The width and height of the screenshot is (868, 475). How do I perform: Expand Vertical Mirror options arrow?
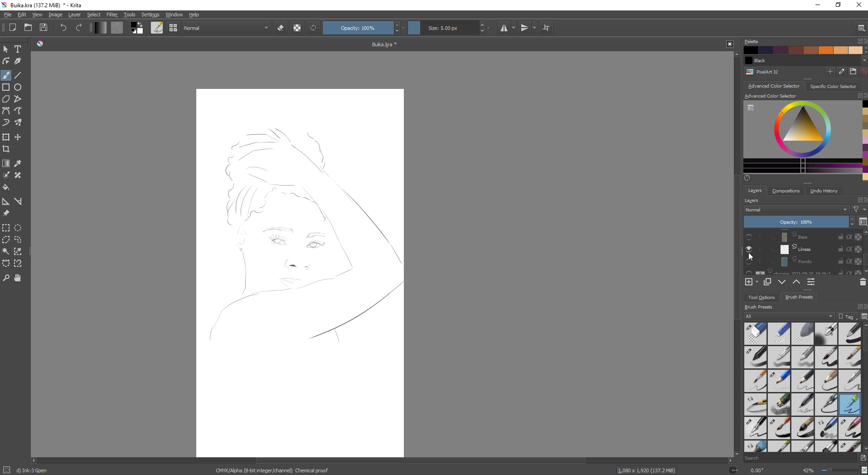[534, 28]
